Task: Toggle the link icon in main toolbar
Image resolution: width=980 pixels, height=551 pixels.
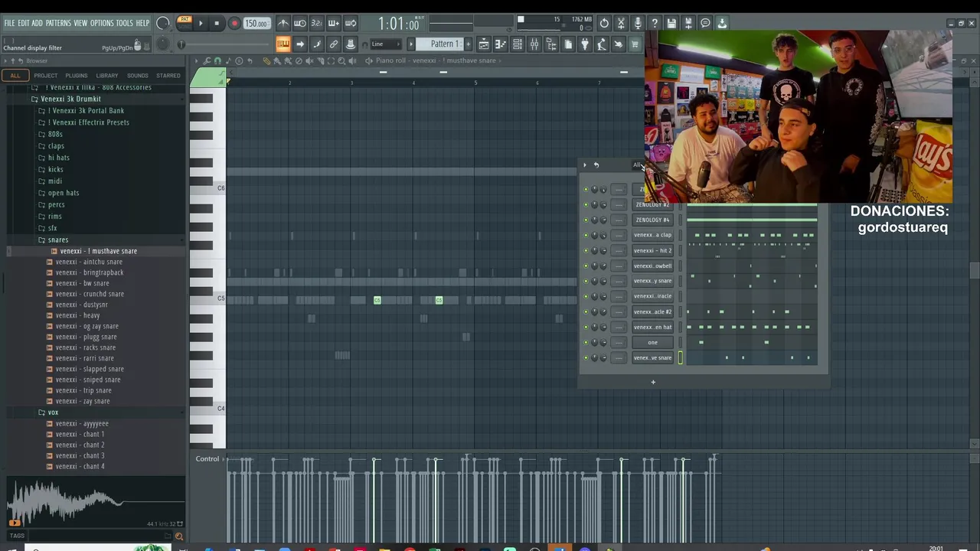Action: (334, 44)
